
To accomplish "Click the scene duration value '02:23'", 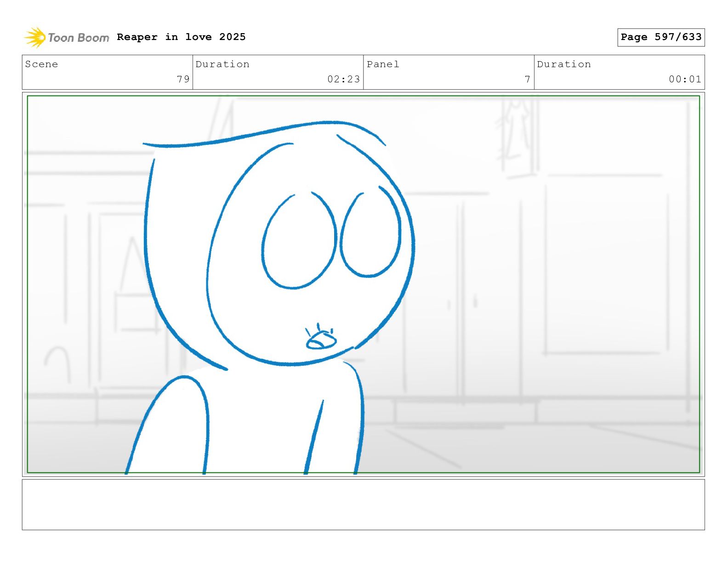I will 344,79.
